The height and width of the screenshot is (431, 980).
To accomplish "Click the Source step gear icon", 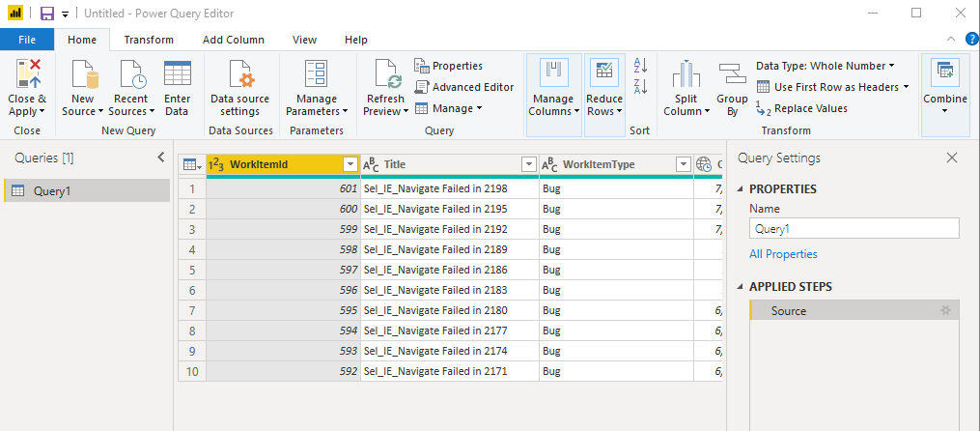I will point(945,310).
